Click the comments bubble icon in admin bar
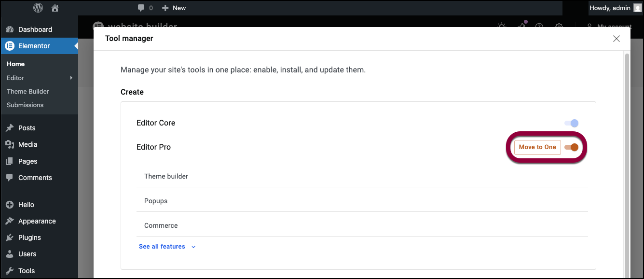 141,8
